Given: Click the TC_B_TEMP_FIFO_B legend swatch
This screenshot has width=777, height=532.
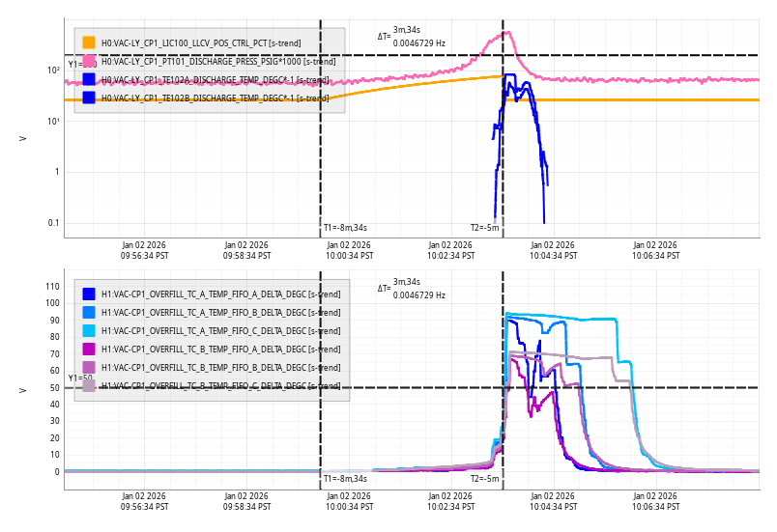Looking at the screenshot, I should [x=89, y=367].
